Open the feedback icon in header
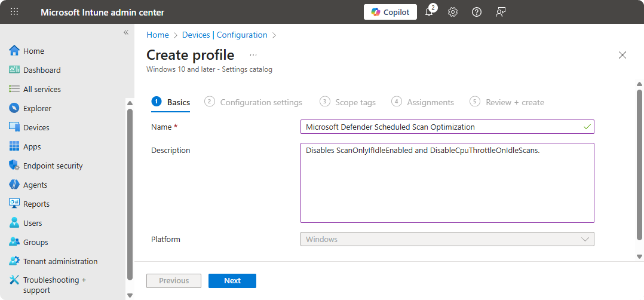This screenshot has width=644, height=300. [501, 12]
